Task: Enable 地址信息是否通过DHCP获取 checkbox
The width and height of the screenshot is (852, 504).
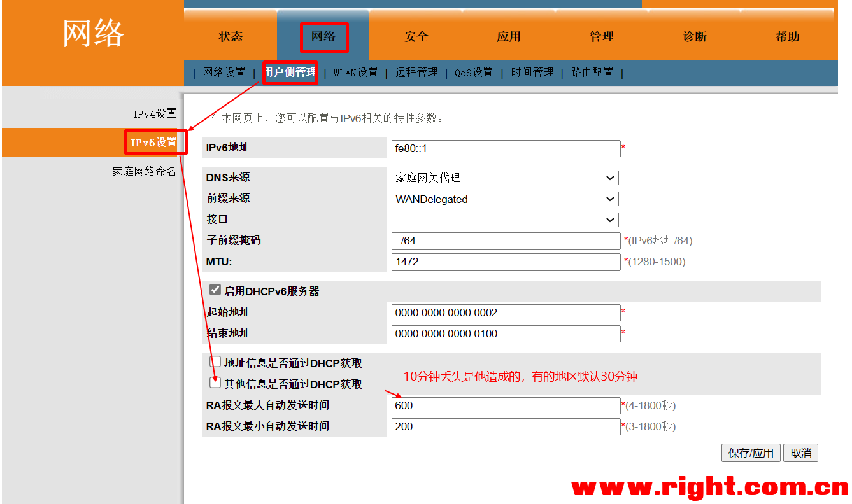Action: (215, 362)
